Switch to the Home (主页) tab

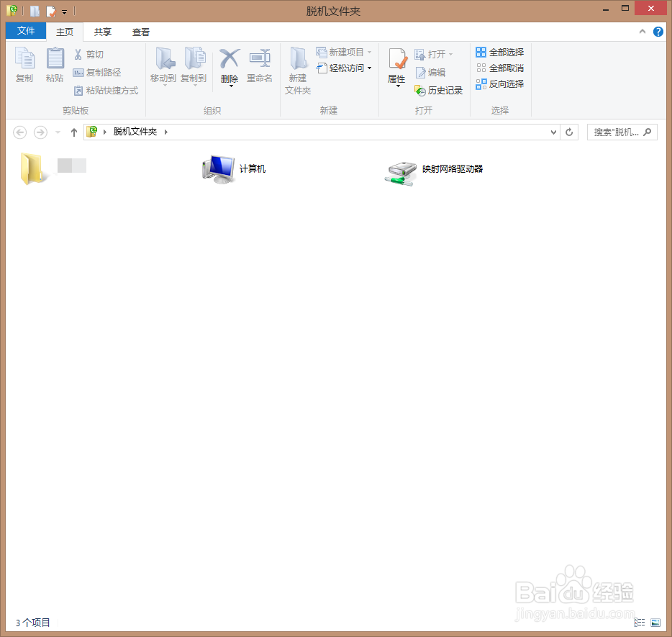[x=65, y=32]
